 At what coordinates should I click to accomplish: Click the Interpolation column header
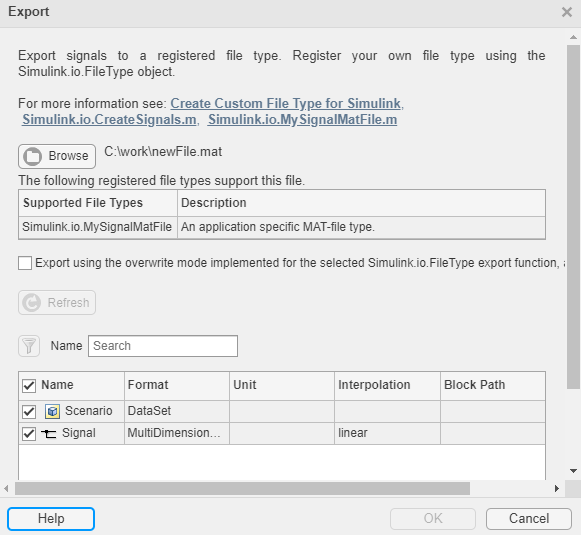(x=387, y=385)
